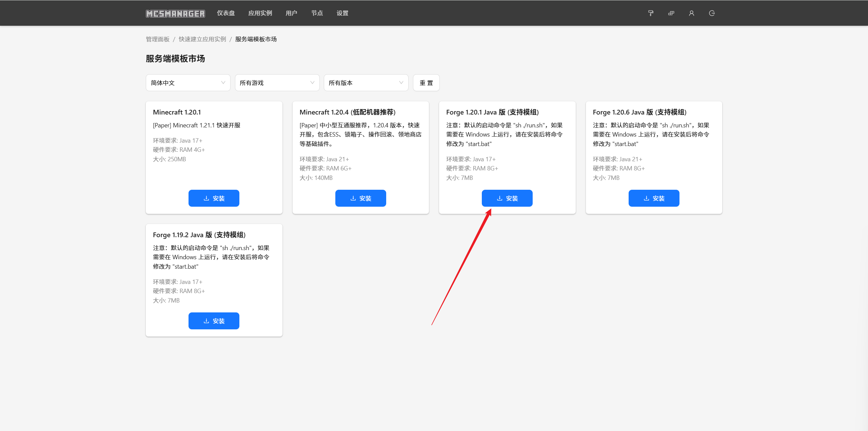Image resolution: width=868 pixels, height=431 pixels.
Task: Click the logout icon in header
Action: pos(712,13)
